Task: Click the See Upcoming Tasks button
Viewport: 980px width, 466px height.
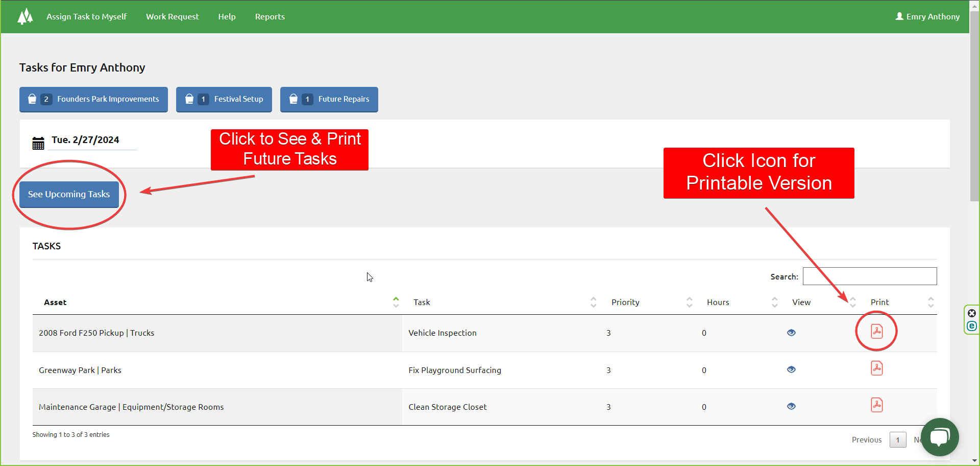Action: (69, 194)
